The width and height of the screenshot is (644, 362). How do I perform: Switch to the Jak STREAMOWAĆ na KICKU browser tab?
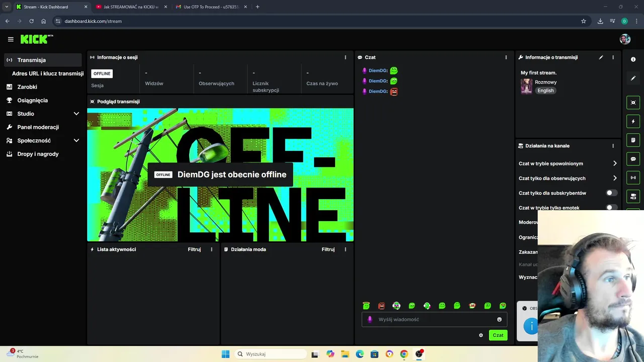pyautogui.click(x=131, y=7)
